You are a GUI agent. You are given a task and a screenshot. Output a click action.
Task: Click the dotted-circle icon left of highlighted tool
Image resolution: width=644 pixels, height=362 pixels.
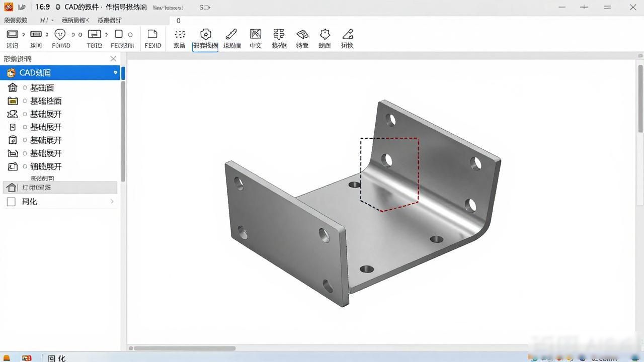pos(180,34)
